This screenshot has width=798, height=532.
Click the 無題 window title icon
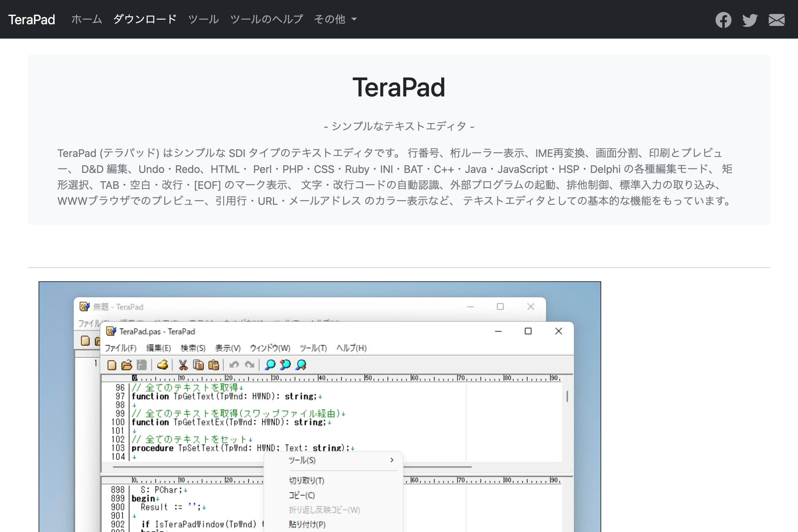[84, 307]
